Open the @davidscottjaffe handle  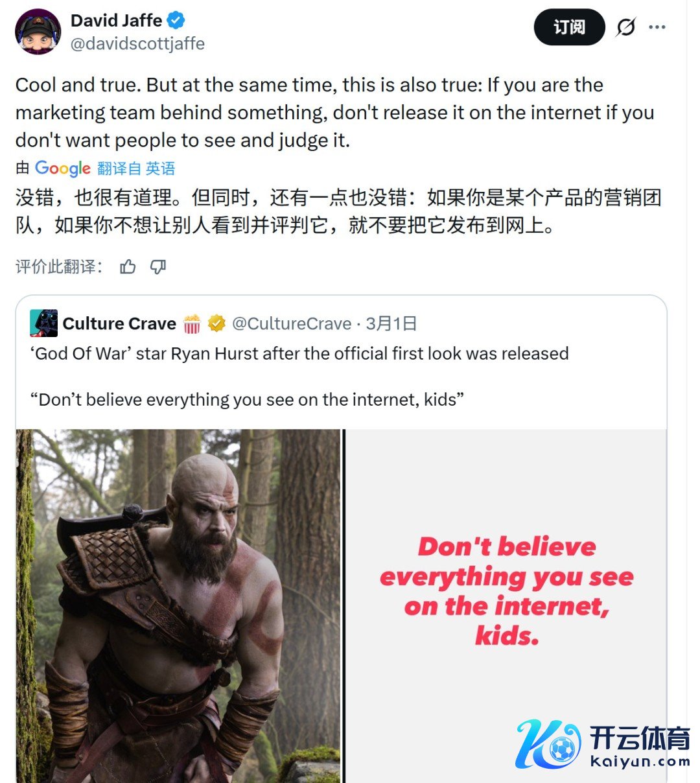137,43
